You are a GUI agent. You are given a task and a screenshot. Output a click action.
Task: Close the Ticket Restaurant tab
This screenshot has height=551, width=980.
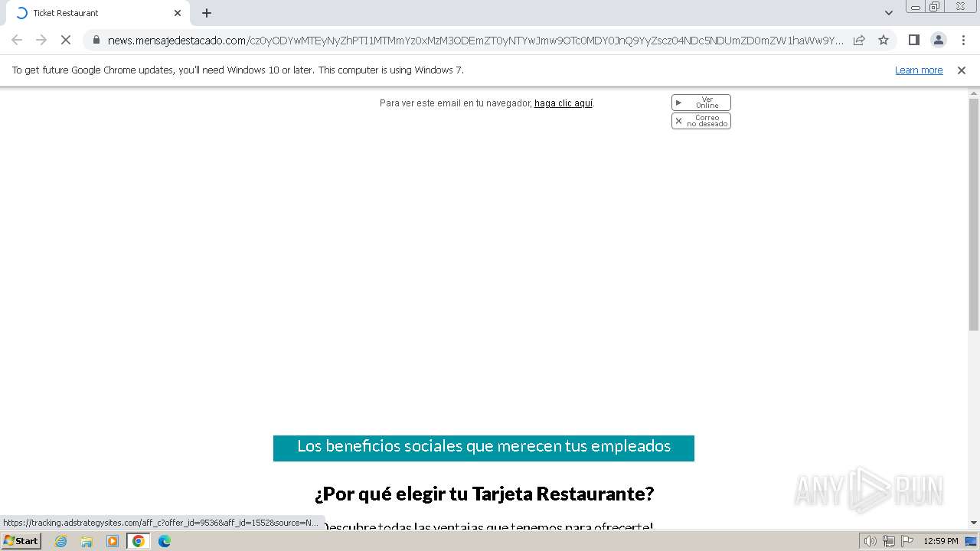(178, 13)
